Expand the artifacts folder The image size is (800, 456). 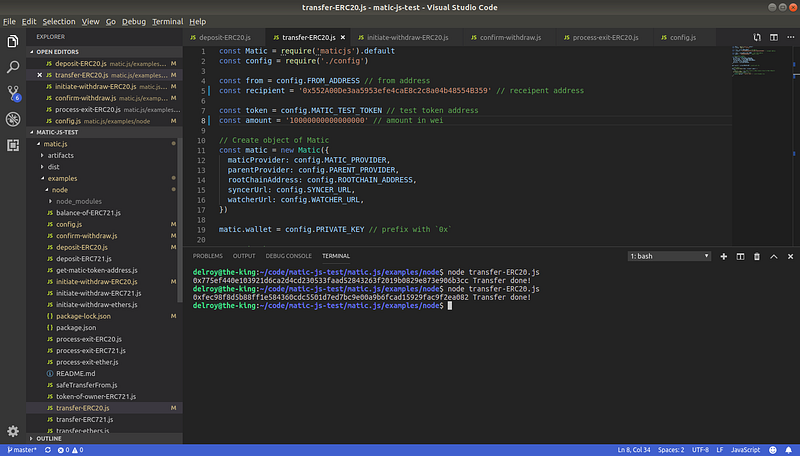point(60,155)
